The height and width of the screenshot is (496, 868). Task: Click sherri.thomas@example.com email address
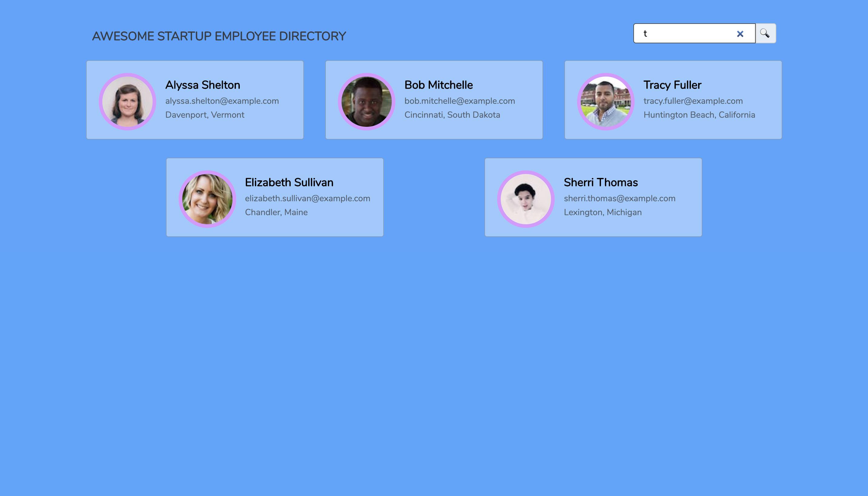(619, 198)
